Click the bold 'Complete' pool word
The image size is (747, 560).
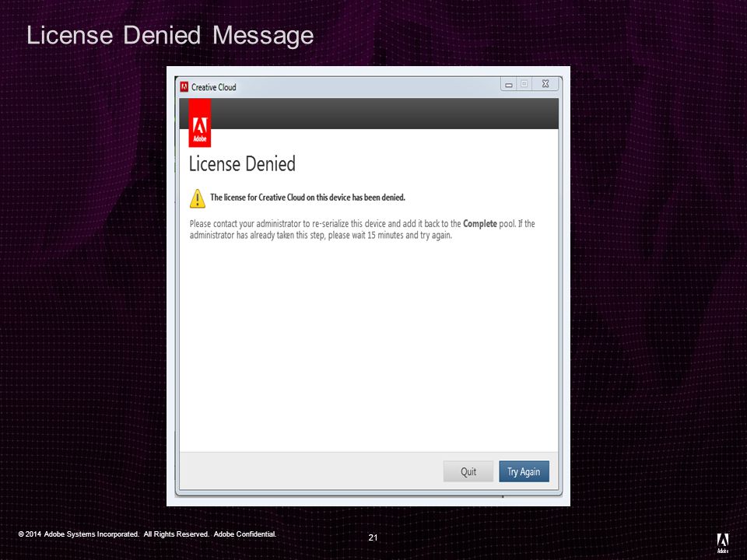point(480,223)
